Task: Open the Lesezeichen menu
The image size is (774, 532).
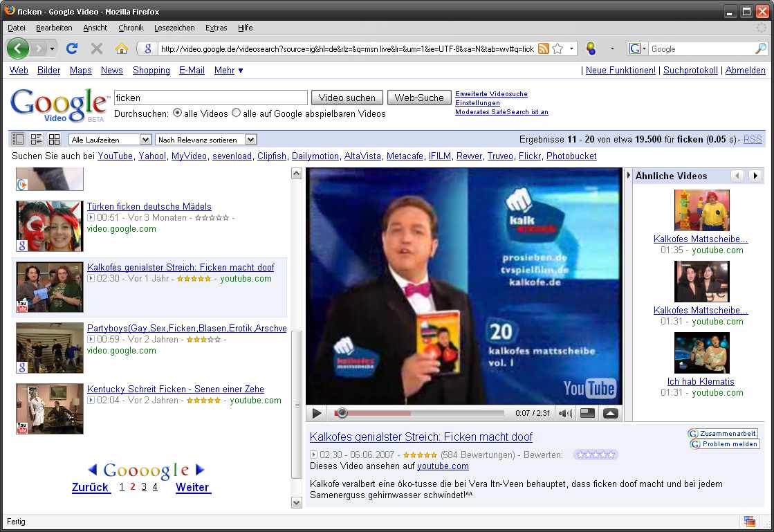Action: 174,28
